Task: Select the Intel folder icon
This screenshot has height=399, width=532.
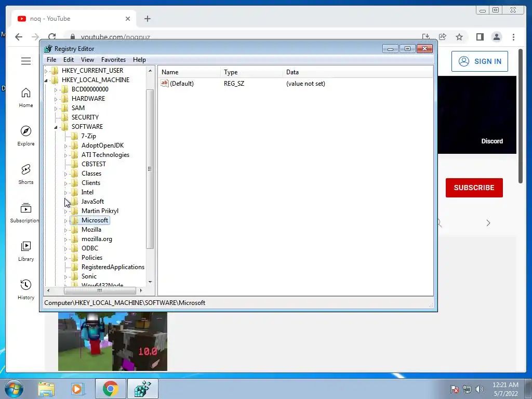Action: tap(75, 192)
